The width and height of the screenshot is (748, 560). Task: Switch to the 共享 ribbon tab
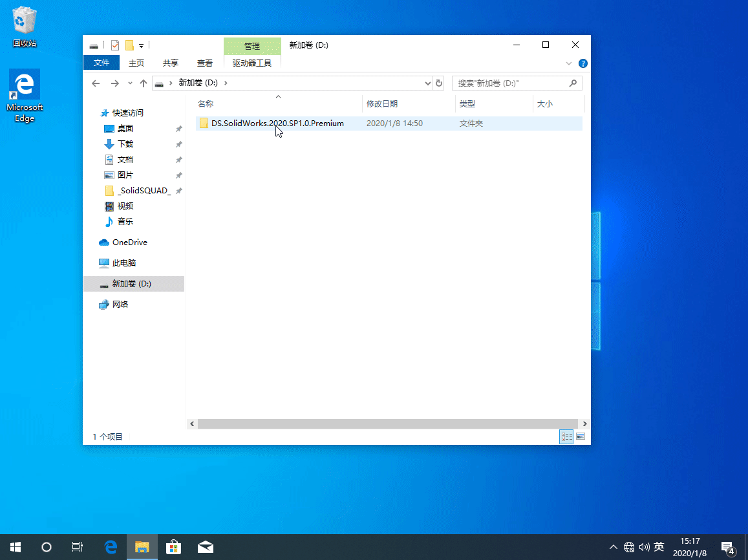[x=170, y=63]
